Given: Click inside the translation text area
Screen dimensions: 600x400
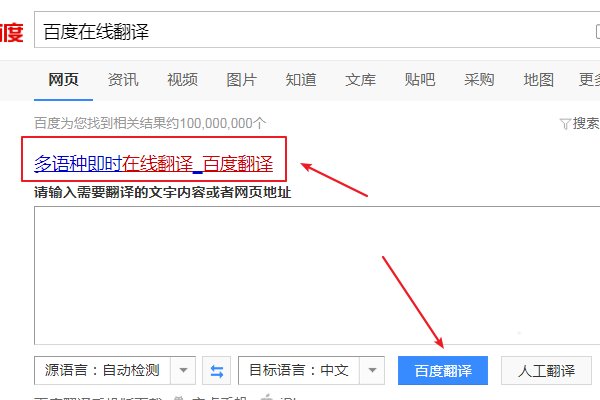Looking at the screenshot, I should click(x=317, y=275).
